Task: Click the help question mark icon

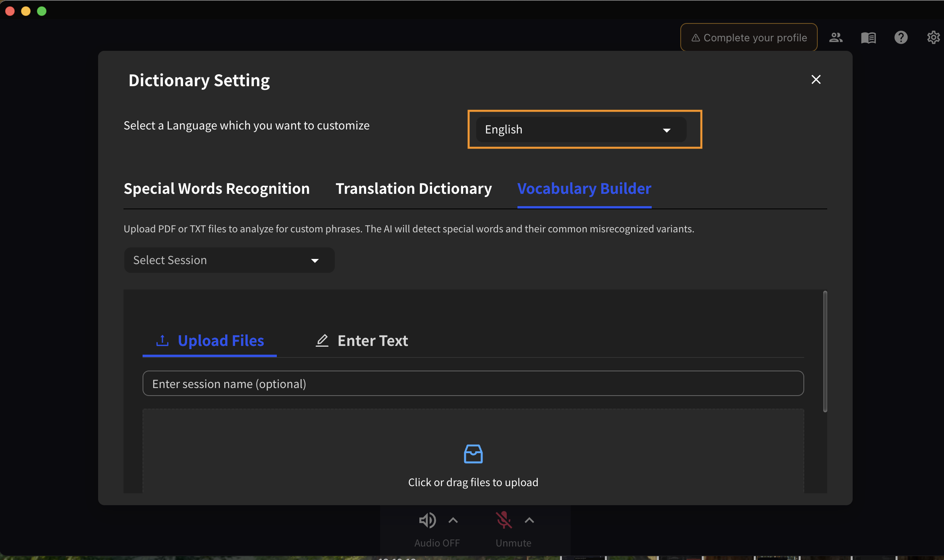Action: pyautogui.click(x=901, y=38)
